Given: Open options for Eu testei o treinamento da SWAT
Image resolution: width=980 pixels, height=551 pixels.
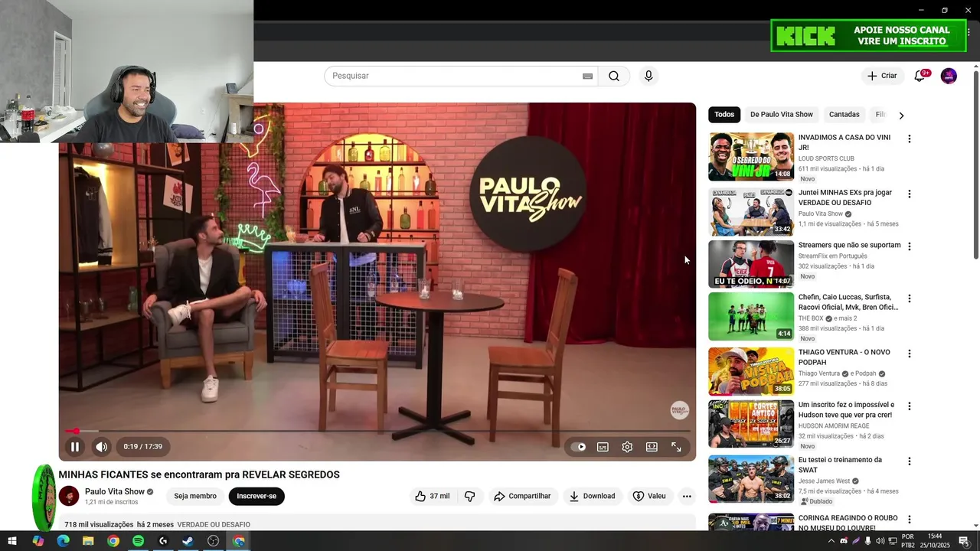Looking at the screenshot, I should click(910, 461).
